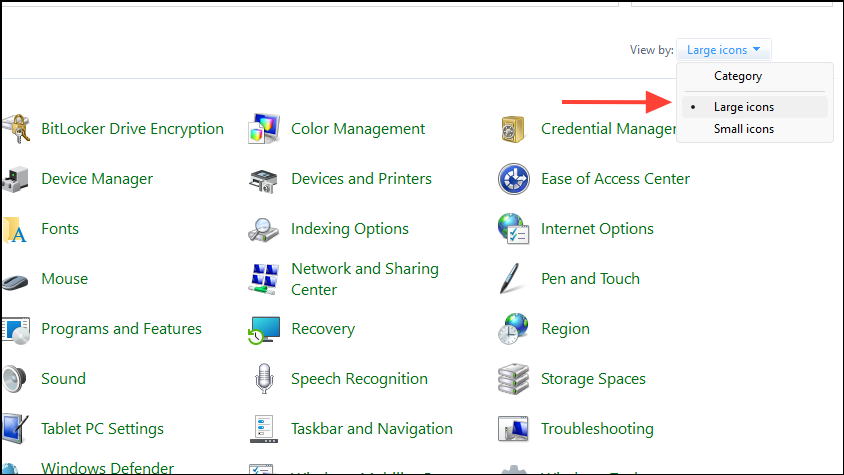Open the Devices and Printers link
844x475 pixels.
[361, 179]
